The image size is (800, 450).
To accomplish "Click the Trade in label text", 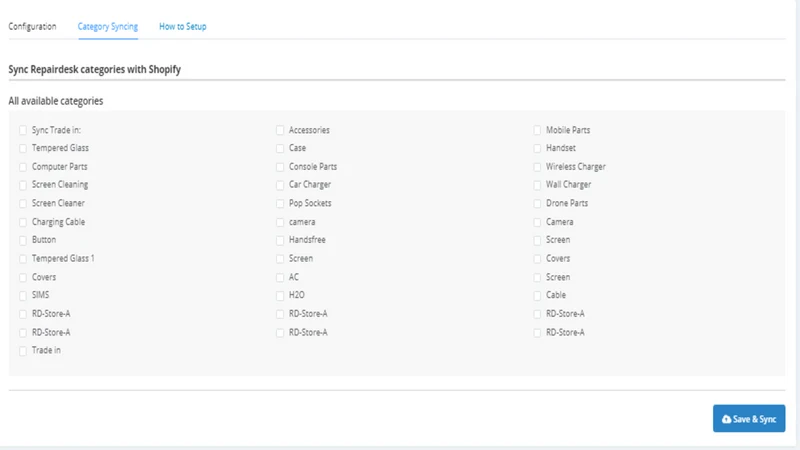I will (x=46, y=350).
